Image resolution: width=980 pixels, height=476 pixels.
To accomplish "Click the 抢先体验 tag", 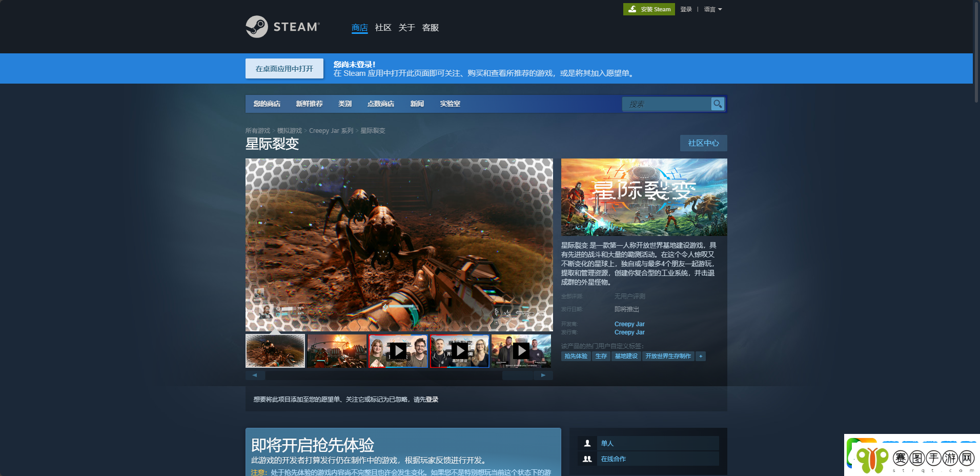I will (576, 356).
